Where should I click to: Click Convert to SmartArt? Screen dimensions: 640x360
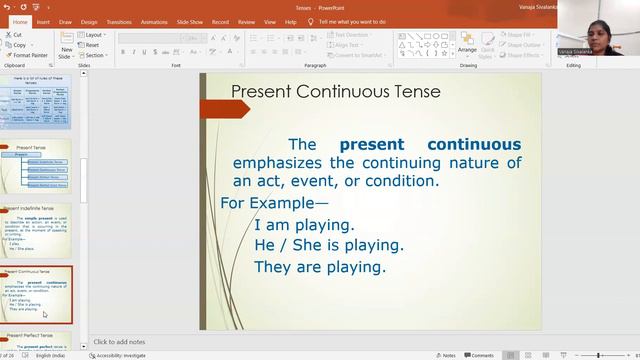pos(356,55)
